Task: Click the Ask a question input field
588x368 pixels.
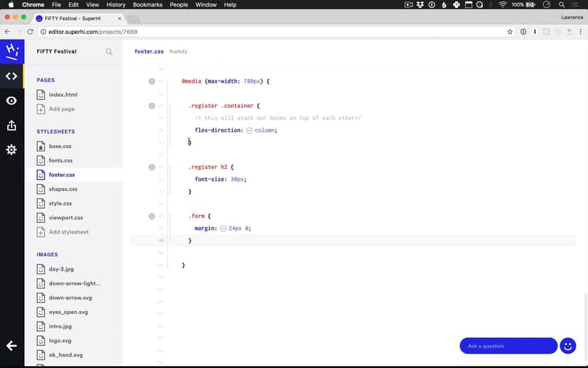Action: [508, 346]
